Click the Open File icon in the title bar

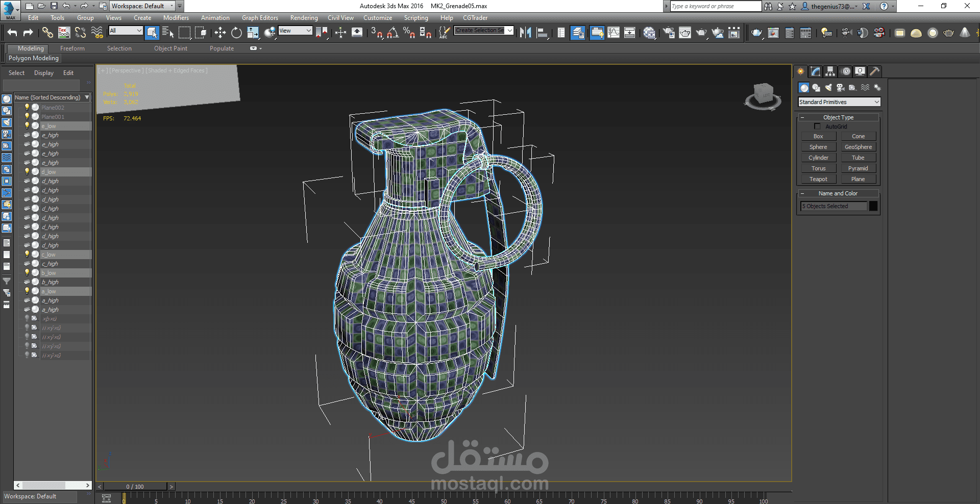click(x=42, y=6)
